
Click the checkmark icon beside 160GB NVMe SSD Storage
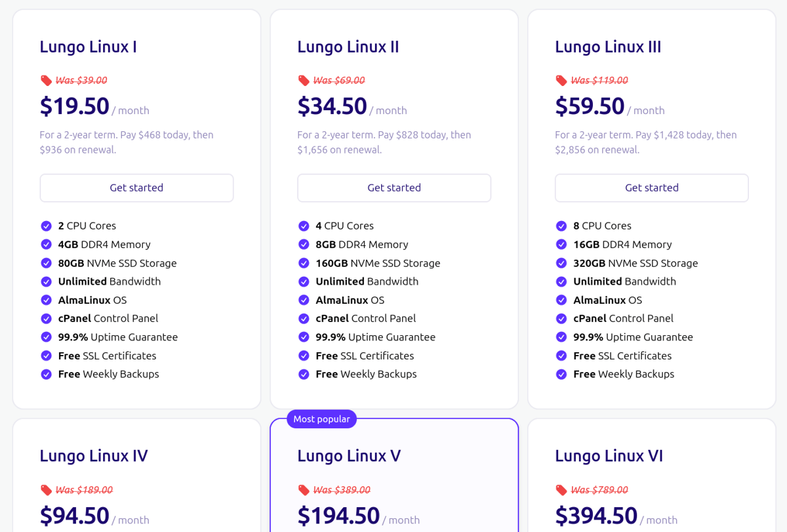click(x=304, y=263)
